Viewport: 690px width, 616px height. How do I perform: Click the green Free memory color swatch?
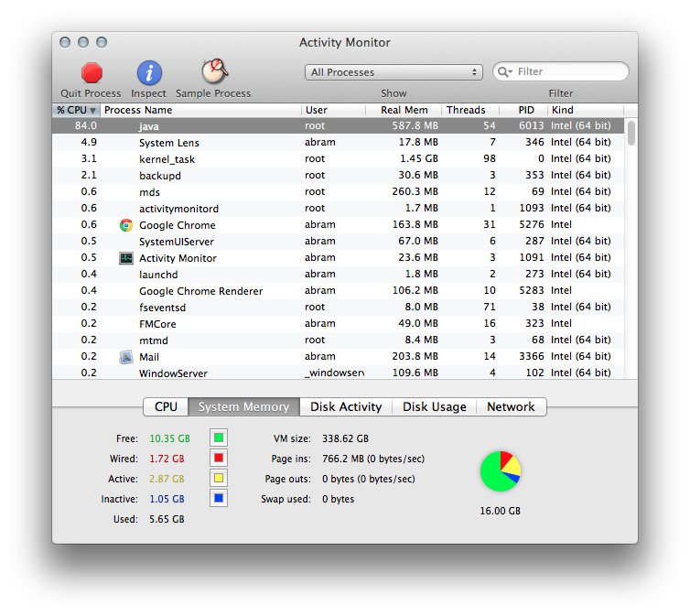(x=219, y=438)
